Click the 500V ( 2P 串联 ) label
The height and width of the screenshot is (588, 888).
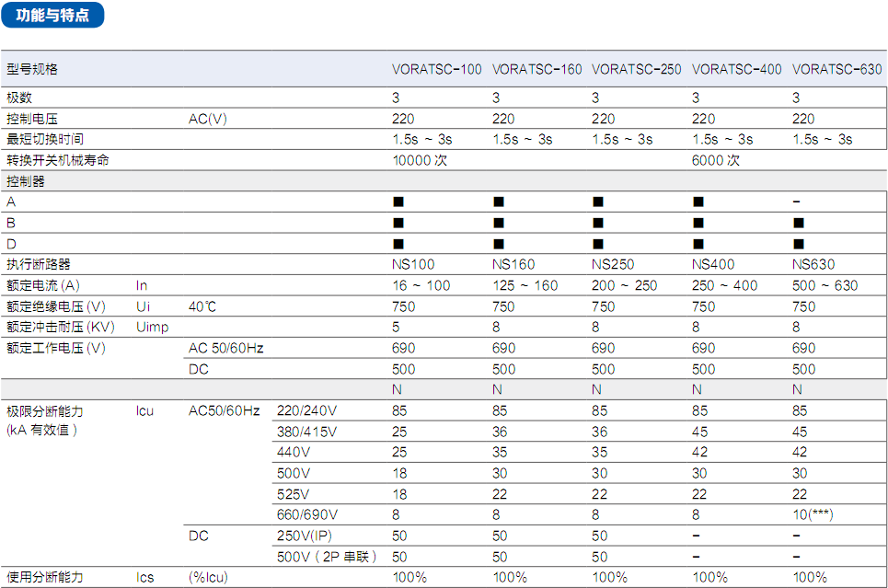point(327,557)
